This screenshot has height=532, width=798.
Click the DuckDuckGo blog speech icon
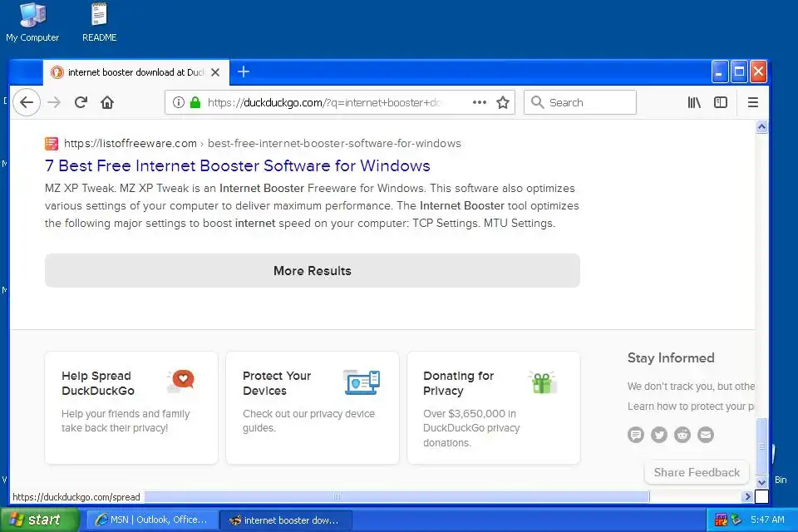click(x=636, y=435)
